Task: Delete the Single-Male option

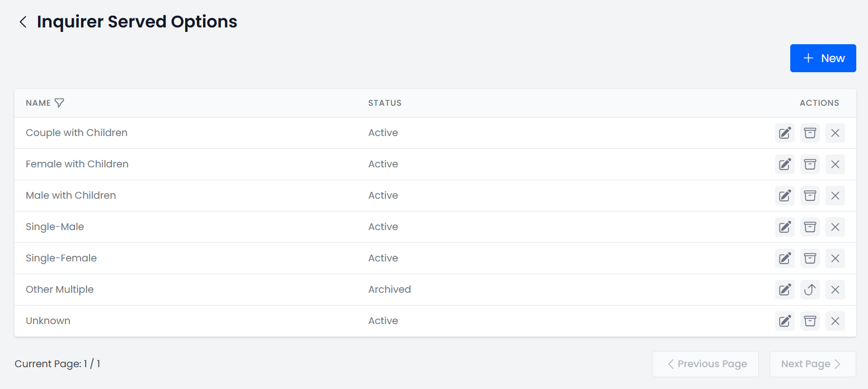Action: 835,227
